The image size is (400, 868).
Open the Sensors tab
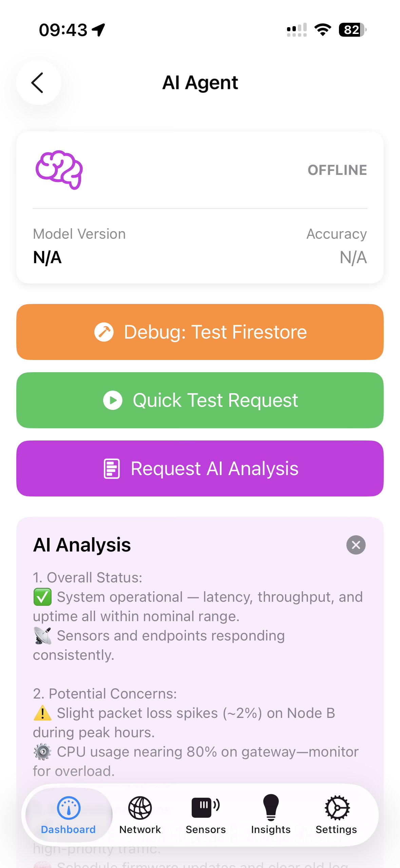click(206, 815)
